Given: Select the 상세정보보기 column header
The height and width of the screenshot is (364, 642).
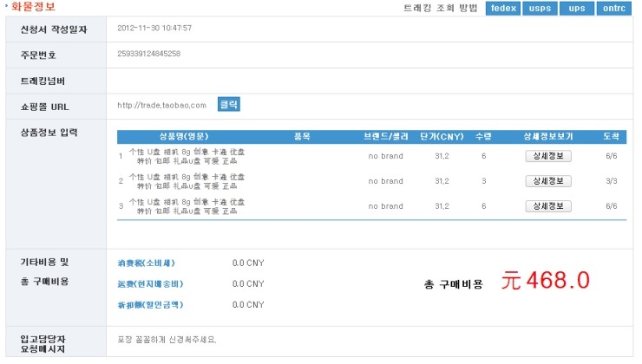Looking at the screenshot, I should 548,137.
